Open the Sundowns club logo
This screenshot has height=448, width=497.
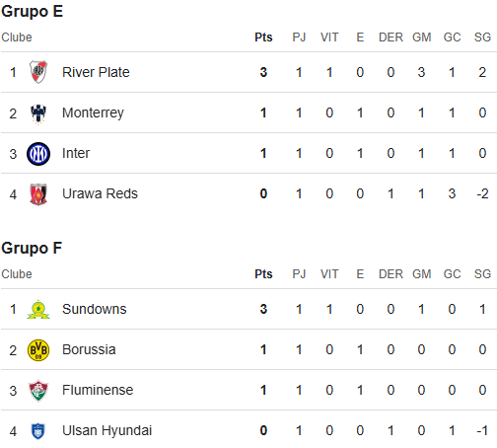[38, 309]
